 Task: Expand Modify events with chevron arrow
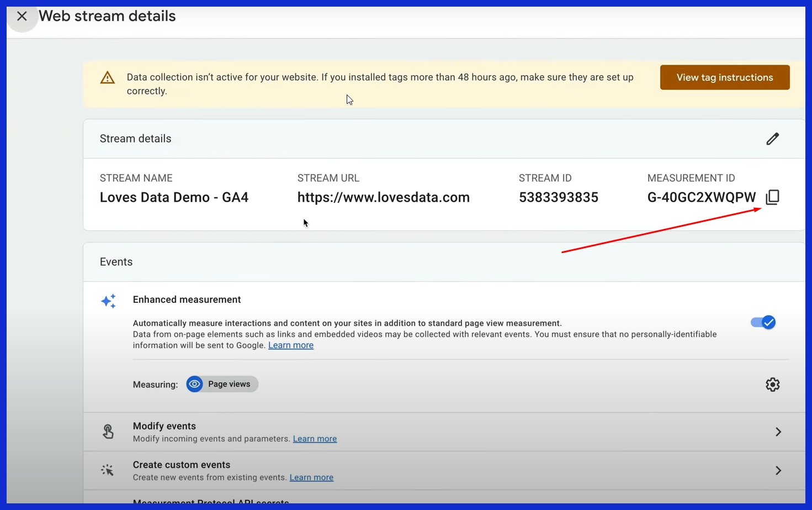click(778, 432)
